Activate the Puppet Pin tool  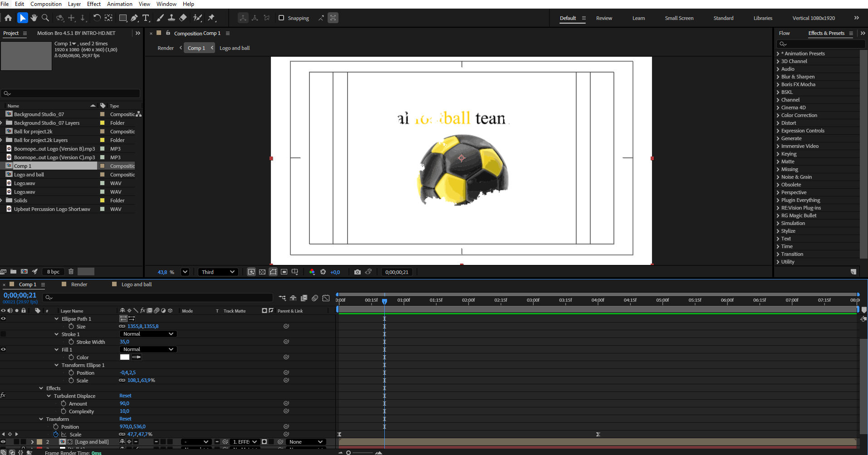211,18
